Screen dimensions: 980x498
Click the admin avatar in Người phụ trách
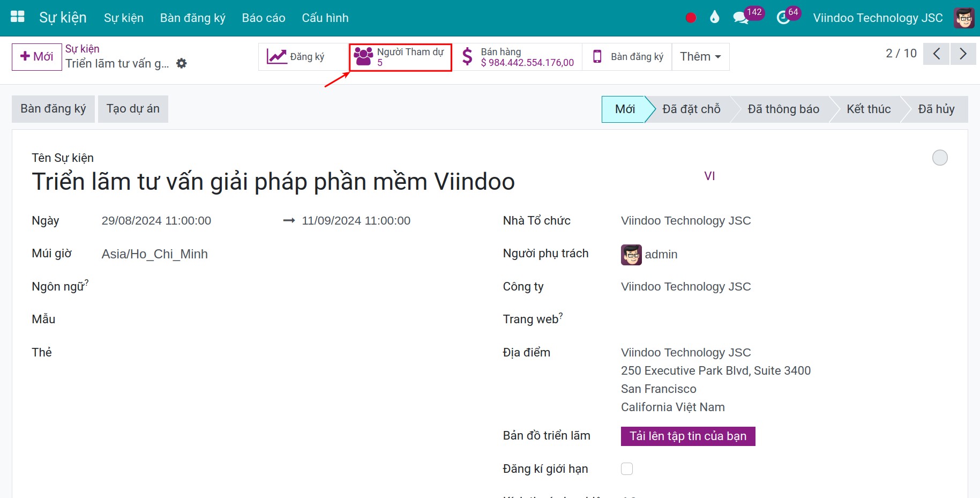click(631, 255)
